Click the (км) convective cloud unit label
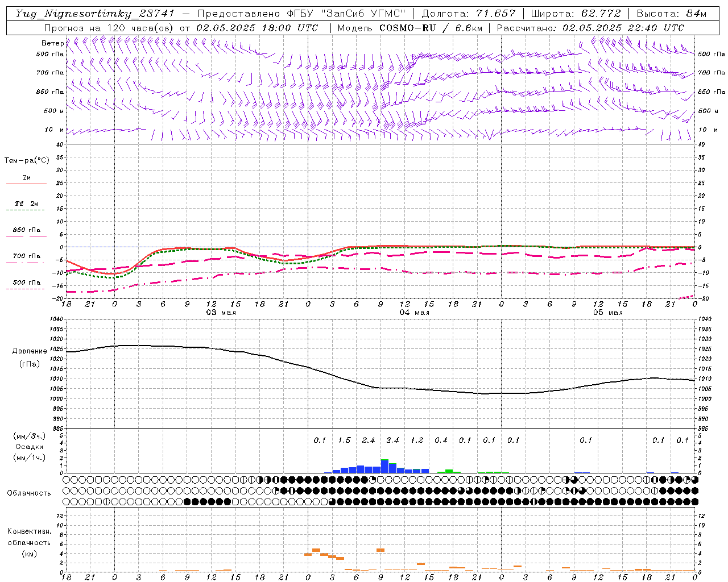Screen dimensions: 728x582 pyautogui.click(x=29, y=554)
